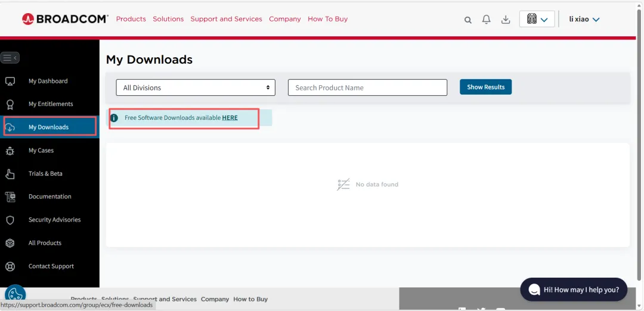
Task: Expand the All Divisions dropdown
Action: (196, 88)
